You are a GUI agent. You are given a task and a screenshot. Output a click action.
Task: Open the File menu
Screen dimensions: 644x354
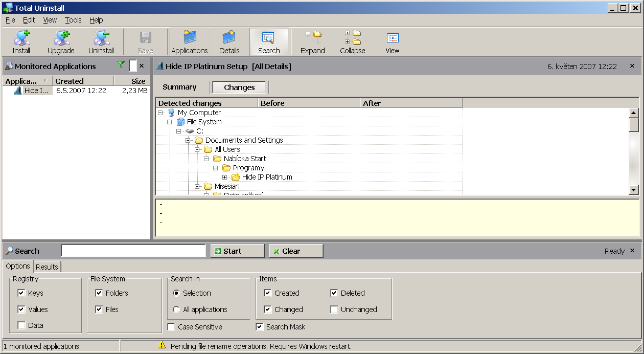pyautogui.click(x=10, y=20)
